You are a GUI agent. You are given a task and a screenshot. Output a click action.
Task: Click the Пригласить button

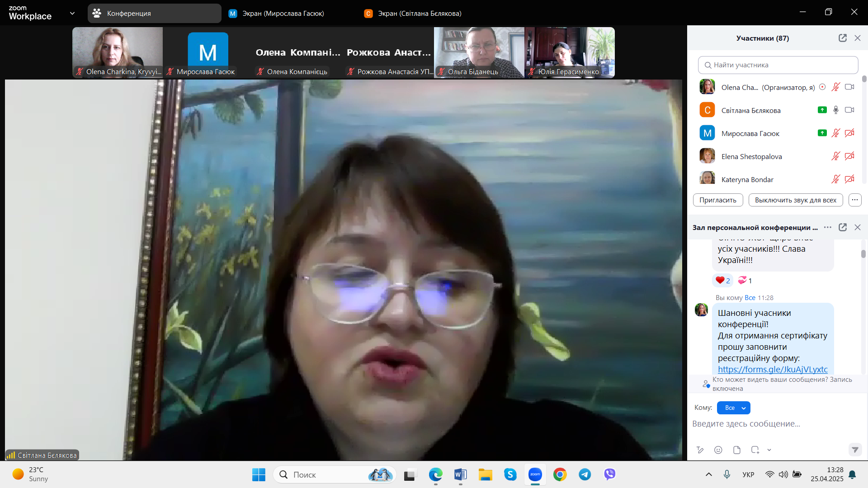click(717, 200)
